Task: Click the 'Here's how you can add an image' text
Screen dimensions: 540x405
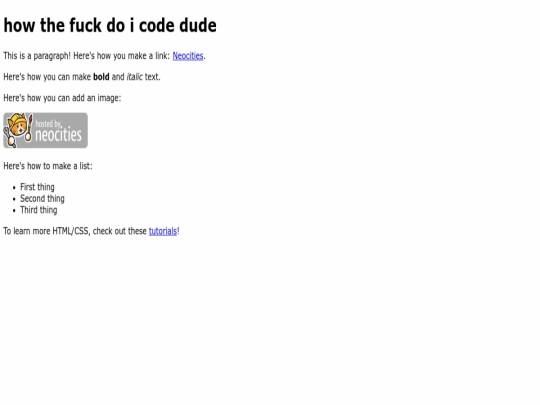Action: tap(62, 98)
